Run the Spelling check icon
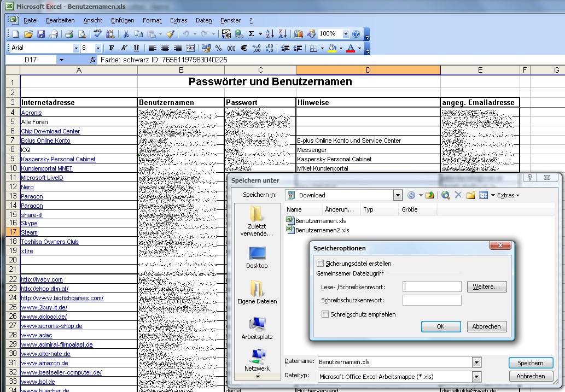This screenshot has height=392, width=565. point(98,34)
